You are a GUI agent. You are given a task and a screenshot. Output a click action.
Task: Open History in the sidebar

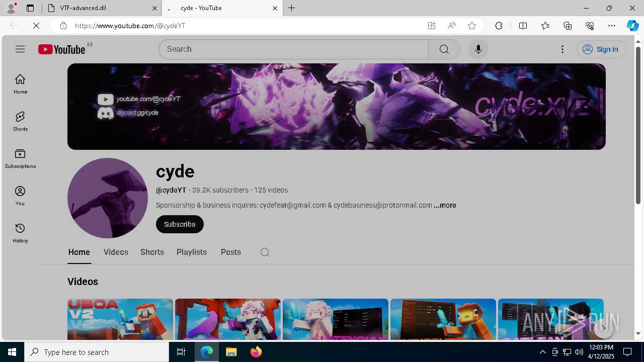coord(20,233)
